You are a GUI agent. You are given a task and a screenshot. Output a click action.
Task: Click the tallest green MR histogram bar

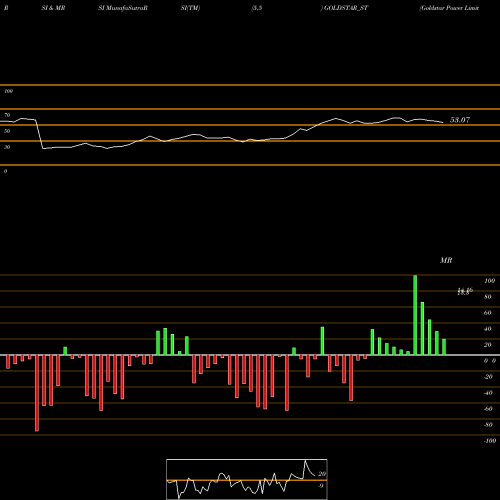pos(415,315)
